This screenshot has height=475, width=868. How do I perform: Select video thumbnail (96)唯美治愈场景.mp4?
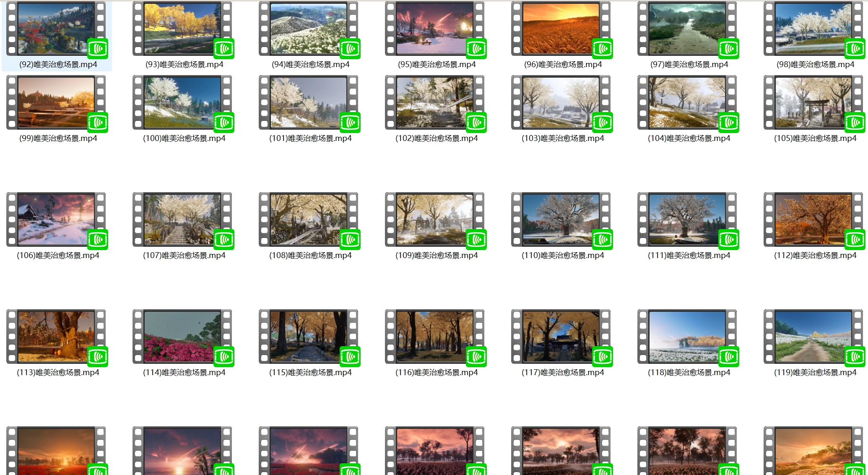561,29
